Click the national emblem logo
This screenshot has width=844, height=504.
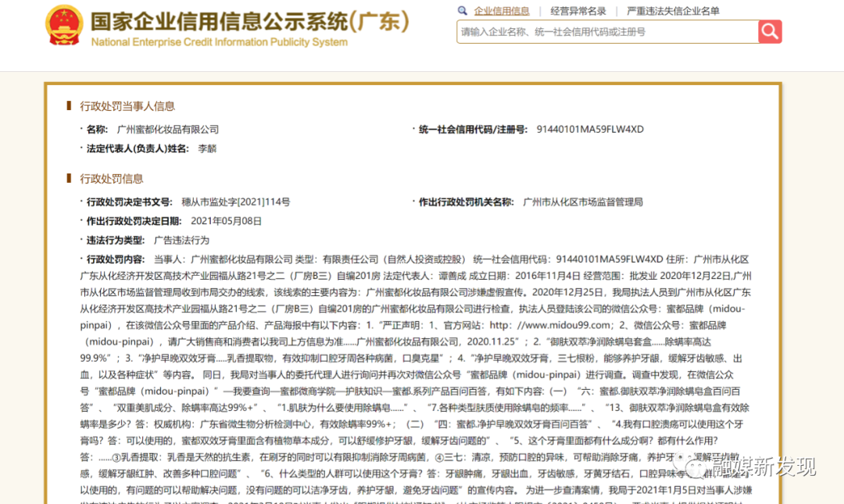click(x=64, y=25)
